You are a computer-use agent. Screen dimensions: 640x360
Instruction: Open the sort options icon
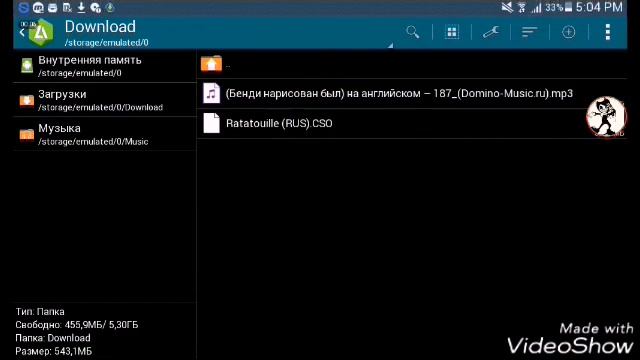tap(529, 32)
